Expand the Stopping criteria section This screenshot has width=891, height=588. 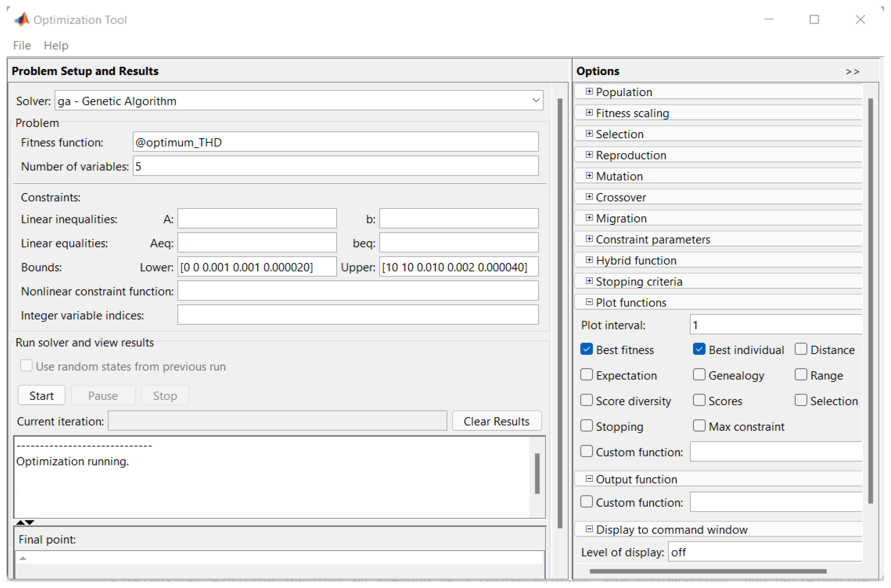(x=589, y=281)
